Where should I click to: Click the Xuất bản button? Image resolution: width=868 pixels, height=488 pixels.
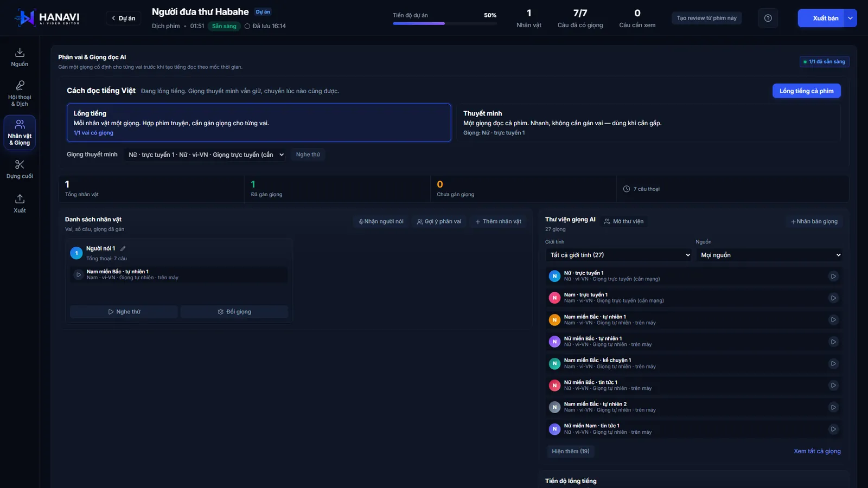point(821,18)
